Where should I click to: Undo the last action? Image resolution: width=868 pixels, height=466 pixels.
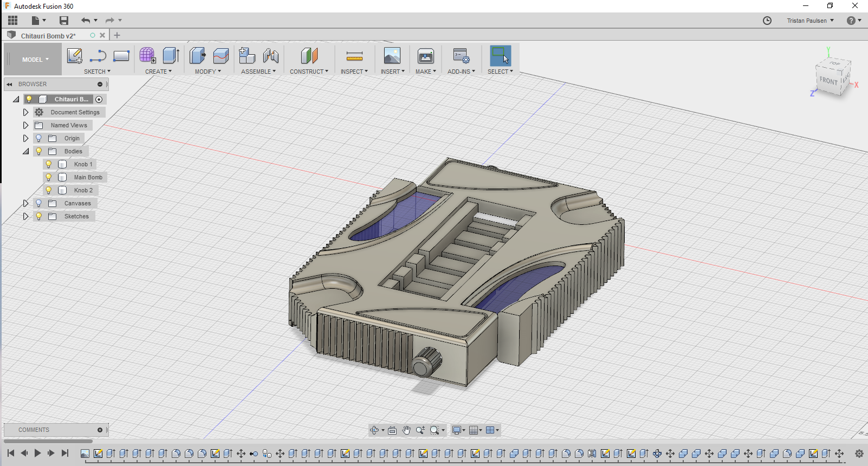(x=86, y=21)
